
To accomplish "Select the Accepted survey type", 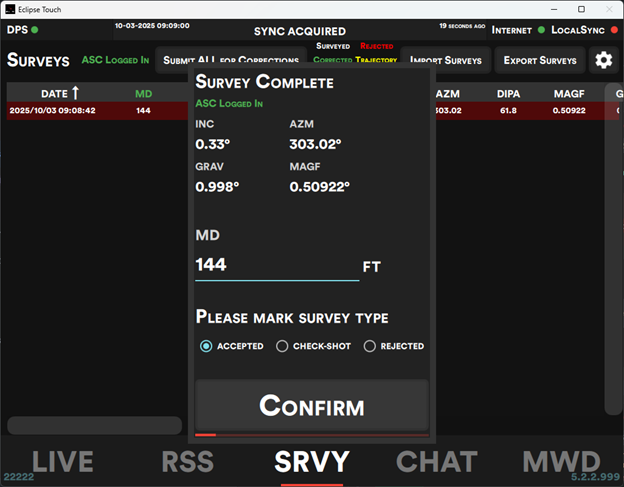I will [206, 346].
